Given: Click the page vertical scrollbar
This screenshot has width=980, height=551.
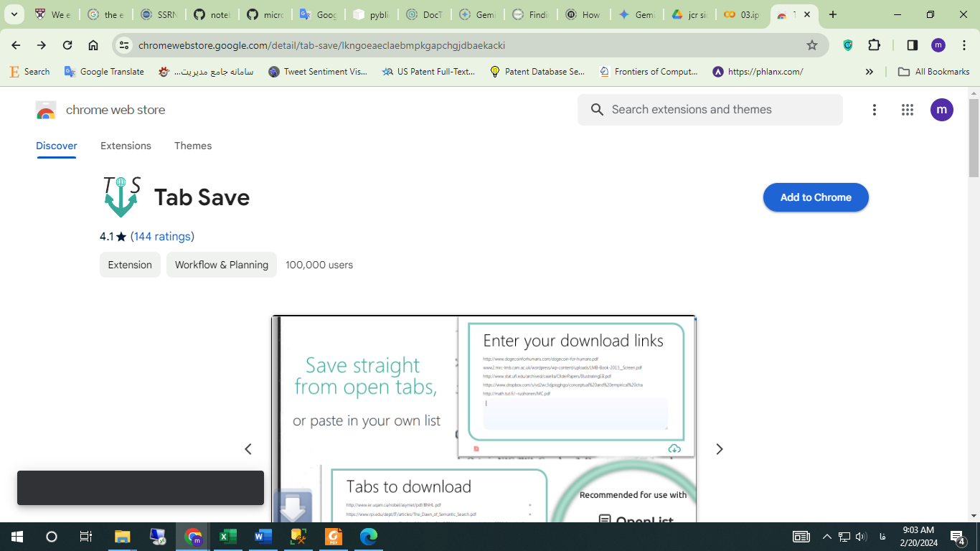Looking at the screenshot, I should coord(974,138).
